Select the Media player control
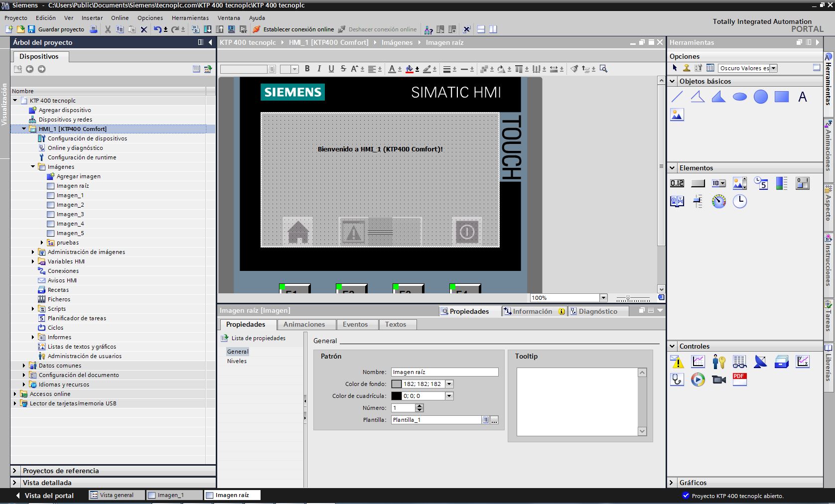The width and height of the screenshot is (835, 504). (698, 379)
